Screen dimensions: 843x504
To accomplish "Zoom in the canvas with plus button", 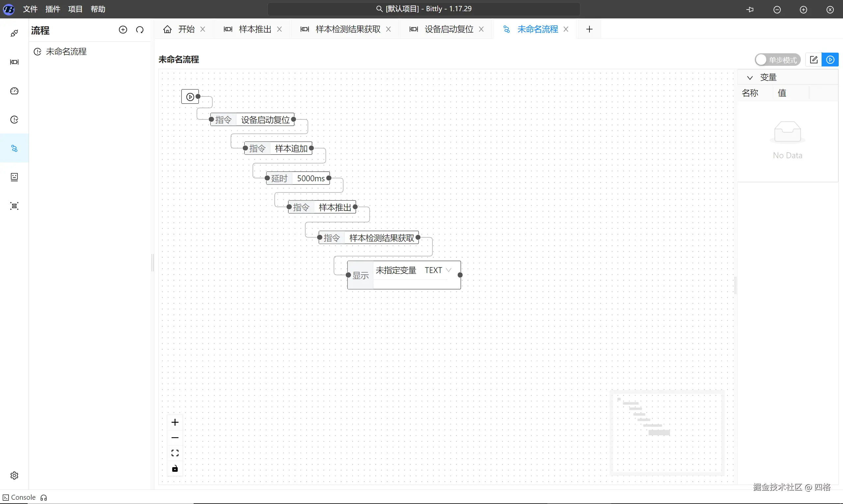I will point(175,422).
